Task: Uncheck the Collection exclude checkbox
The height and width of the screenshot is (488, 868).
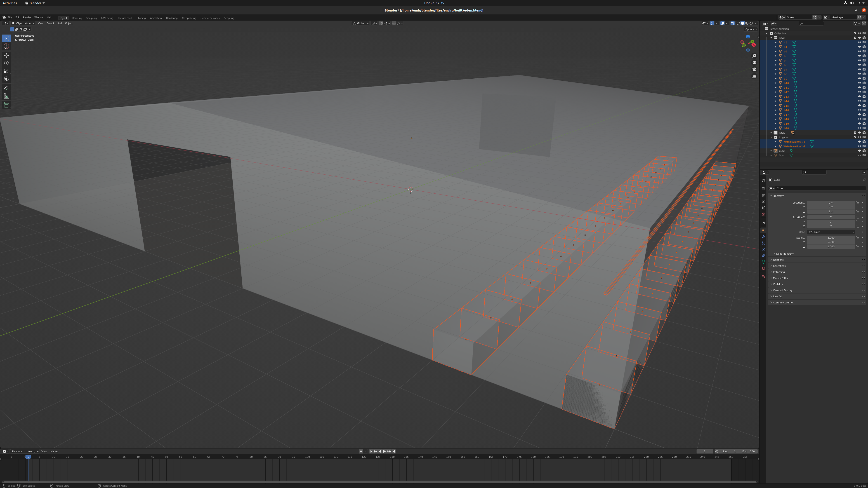Action: coord(855,33)
